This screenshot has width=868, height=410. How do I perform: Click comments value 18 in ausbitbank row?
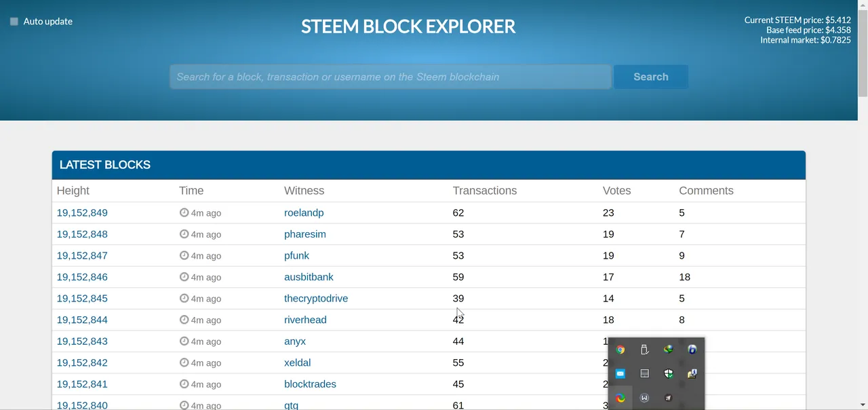pos(685,277)
